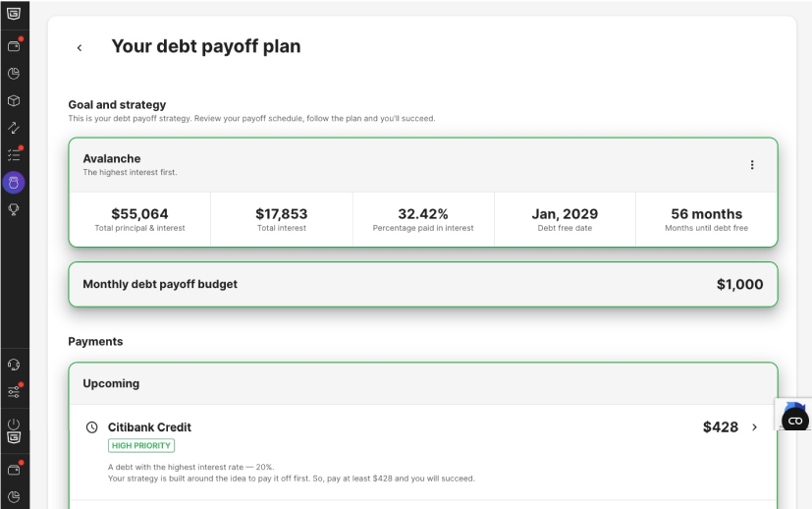
Task: Select the cube icon in the sidebar
Action: tap(14, 100)
